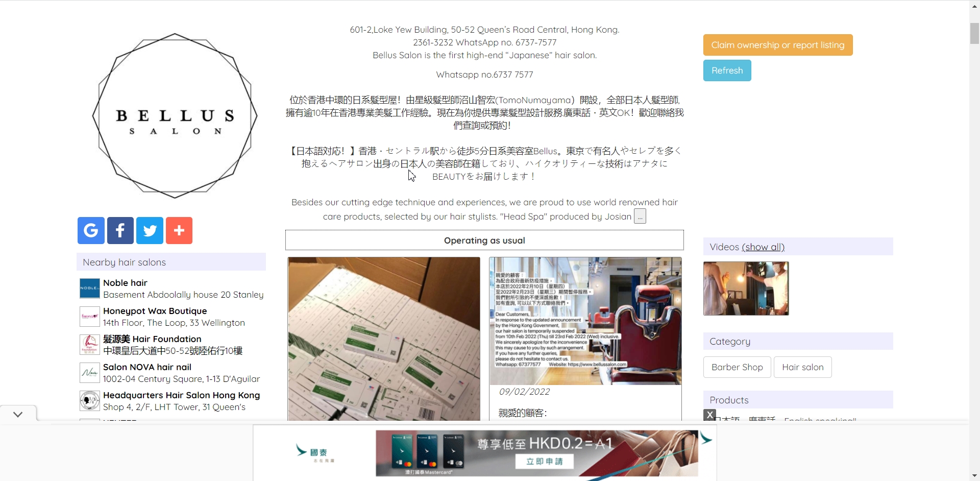The height and width of the screenshot is (481, 980).
Task: Click the 09/02/2022 post date
Action: pos(524,392)
